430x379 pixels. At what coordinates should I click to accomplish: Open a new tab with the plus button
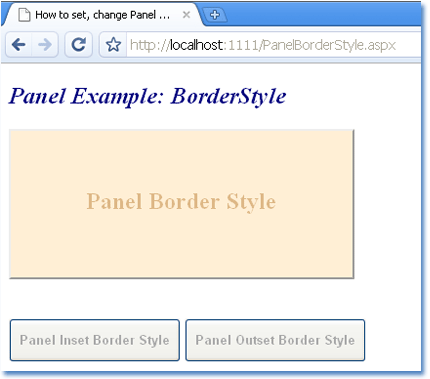coord(215,15)
